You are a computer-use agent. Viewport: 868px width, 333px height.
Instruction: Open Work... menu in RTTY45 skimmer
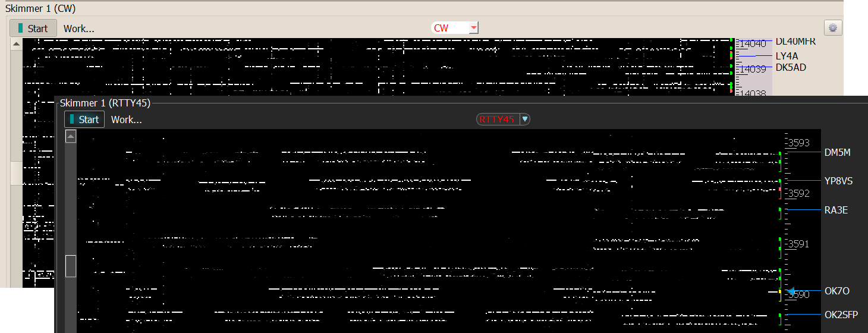pyautogui.click(x=127, y=120)
